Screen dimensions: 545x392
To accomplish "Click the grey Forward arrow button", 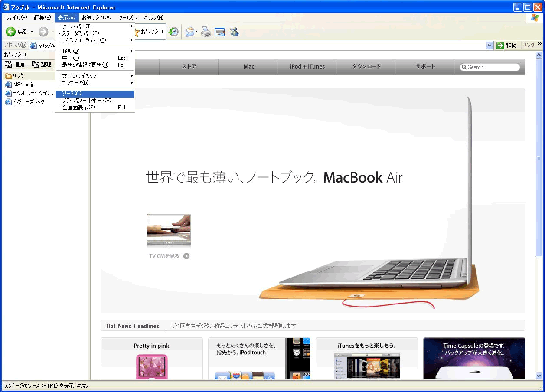I will tap(43, 32).
